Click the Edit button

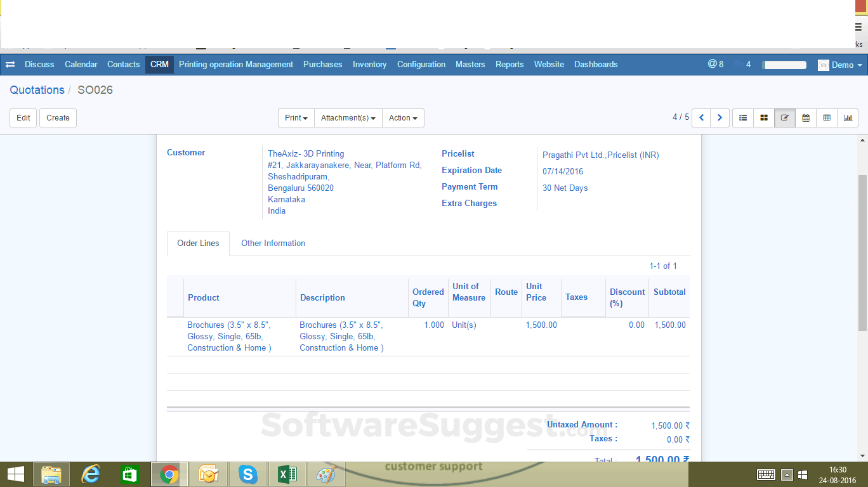pos(23,118)
